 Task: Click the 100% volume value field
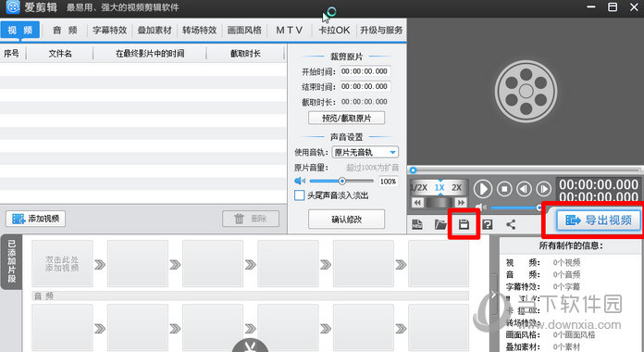(388, 182)
